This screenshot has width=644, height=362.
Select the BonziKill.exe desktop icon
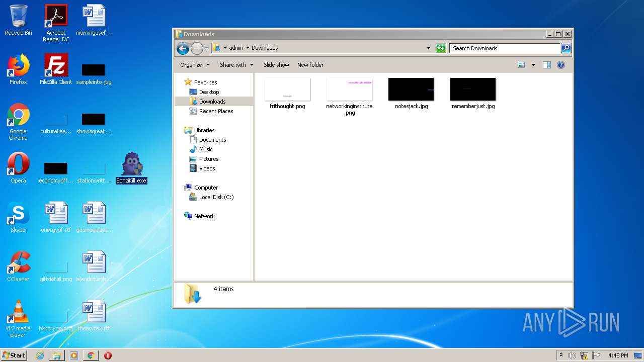[131, 168]
